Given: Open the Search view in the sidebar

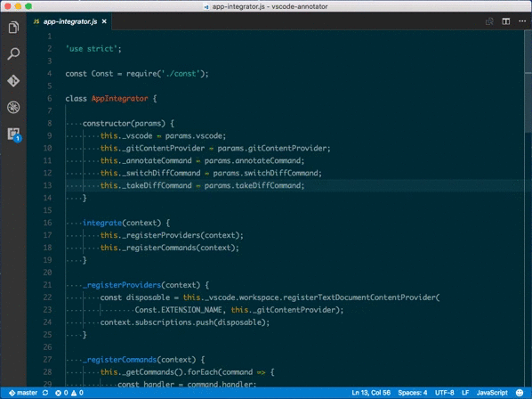Looking at the screenshot, I should tap(13, 53).
